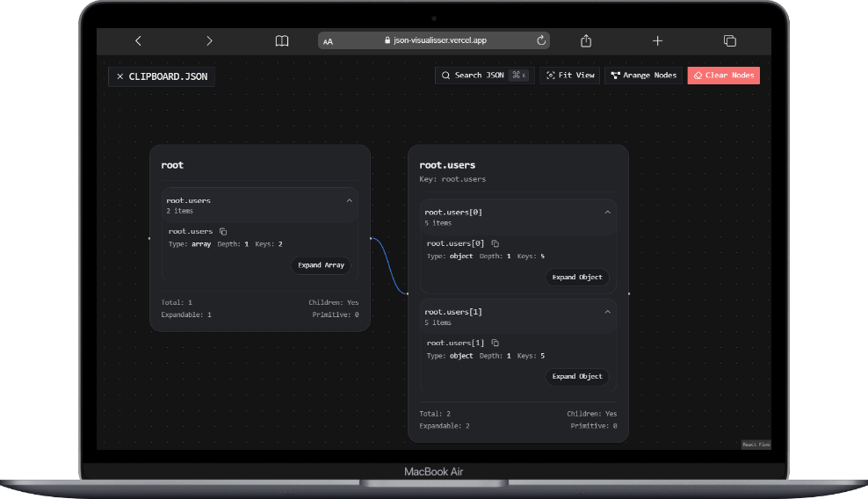Click Expand Object for root.users[1]
Image resolution: width=868 pixels, height=499 pixels.
pyautogui.click(x=577, y=377)
